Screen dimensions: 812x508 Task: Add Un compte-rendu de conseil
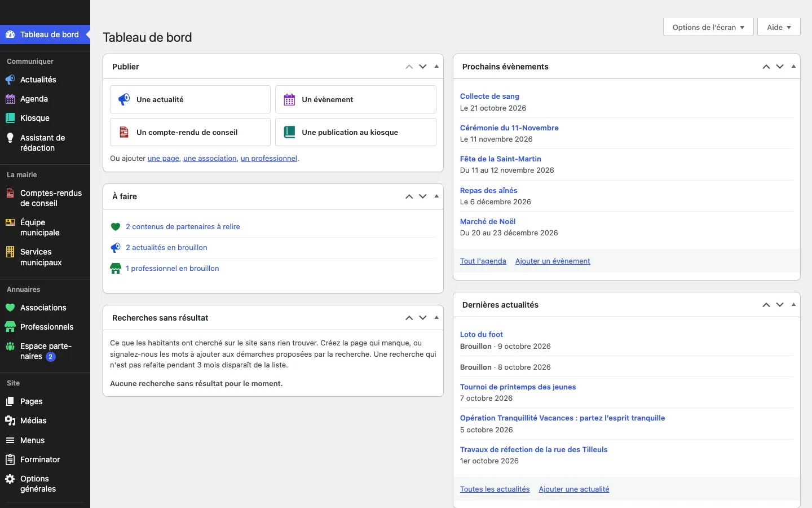click(x=190, y=132)
